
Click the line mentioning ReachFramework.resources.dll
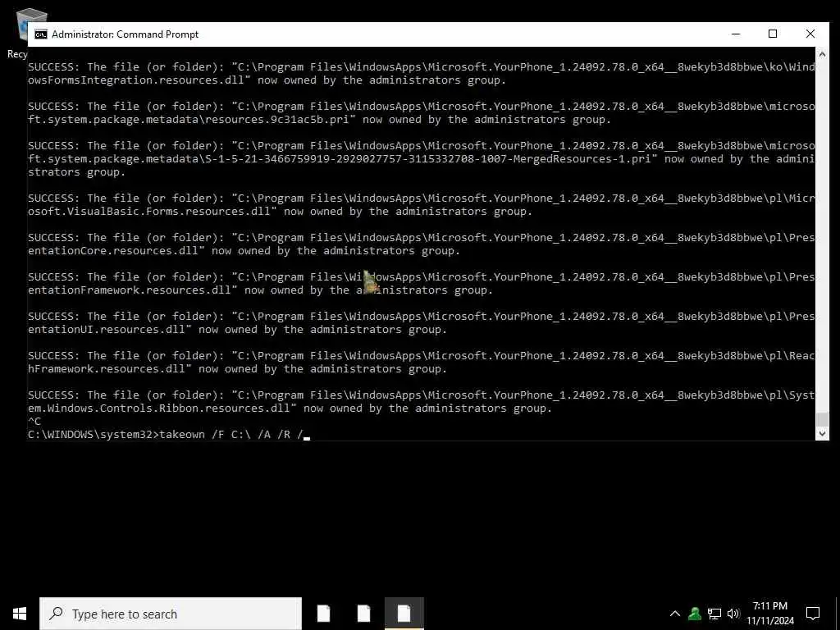[421, 362]
